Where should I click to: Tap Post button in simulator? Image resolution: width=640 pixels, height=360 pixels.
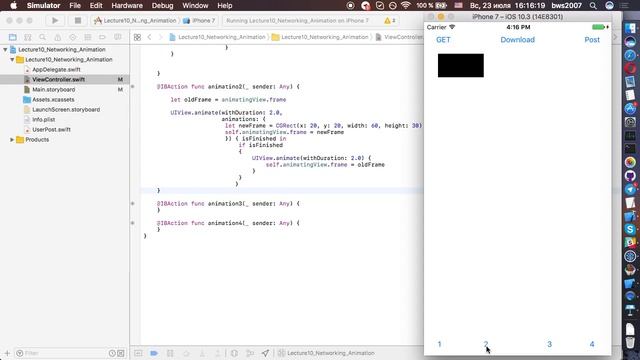point(592,40)
